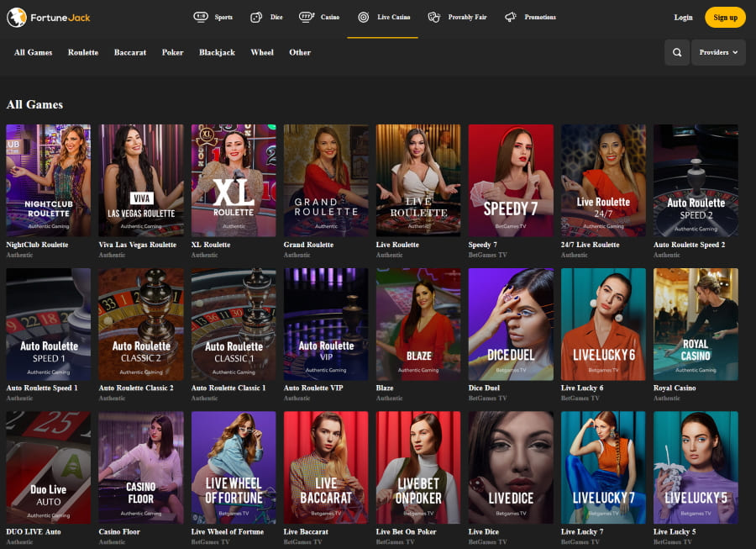Screen dimensions: 756x549
Task: Click the Provably Fair icon
Action: [434, 18]
